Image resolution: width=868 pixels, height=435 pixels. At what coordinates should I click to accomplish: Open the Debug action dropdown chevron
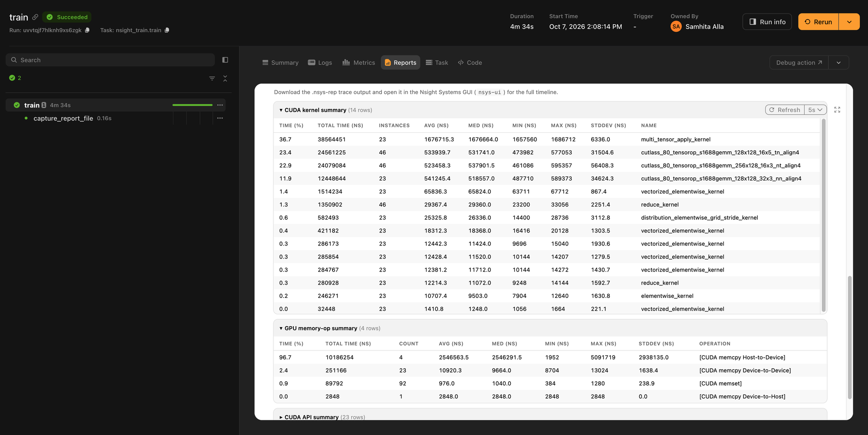(x=838, y=62)
